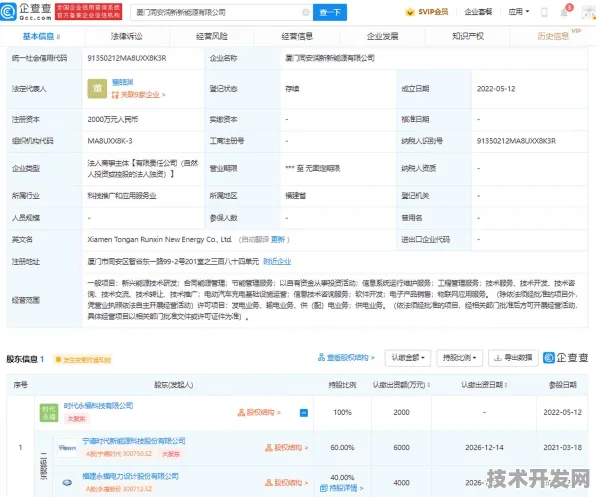Click the A股 宁德时代 300750.SZ tag
This screenshot has width=596, height=497.
click(x=119, y=454)
